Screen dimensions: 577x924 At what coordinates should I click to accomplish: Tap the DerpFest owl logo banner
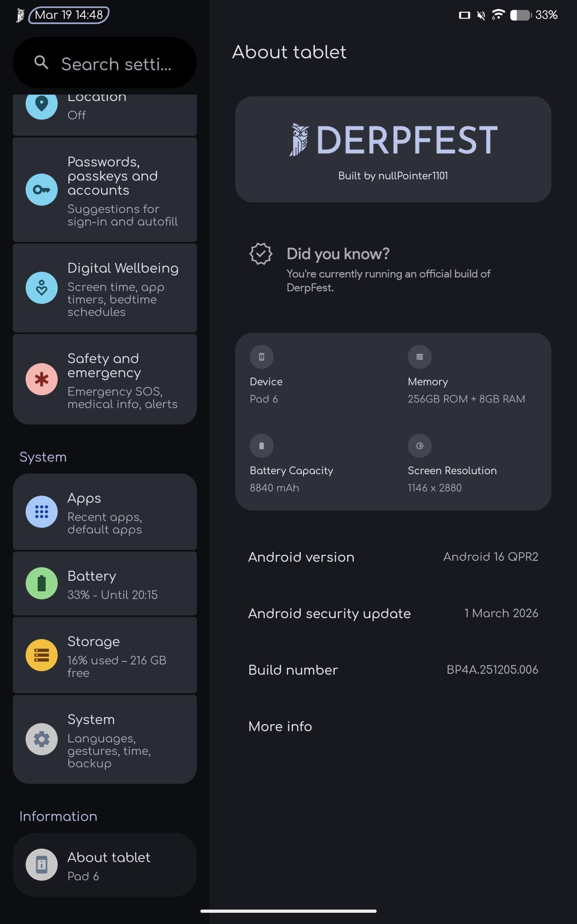pos(393,149)
